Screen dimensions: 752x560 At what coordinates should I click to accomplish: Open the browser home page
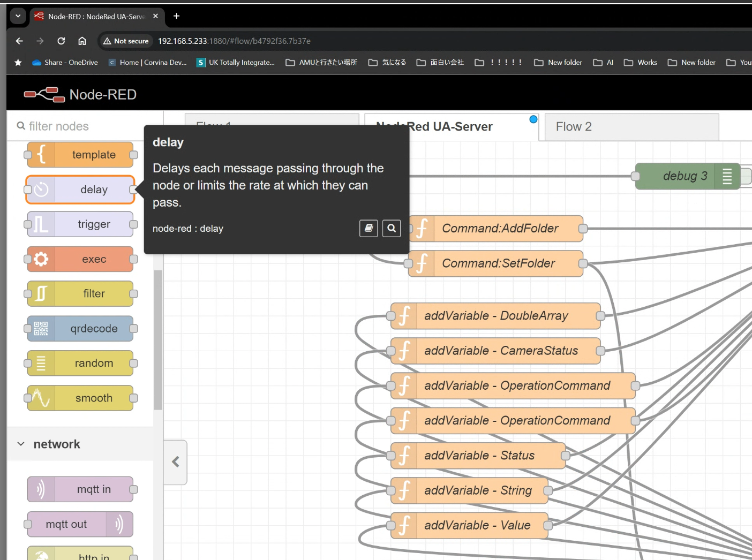pyautogui.click(x=82, y=41)
